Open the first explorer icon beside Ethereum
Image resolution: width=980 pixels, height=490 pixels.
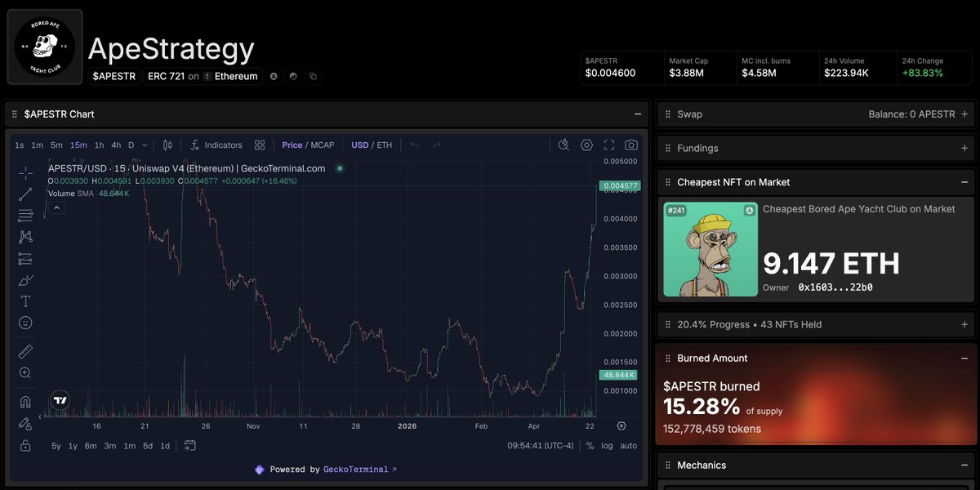tap(274, 76)
